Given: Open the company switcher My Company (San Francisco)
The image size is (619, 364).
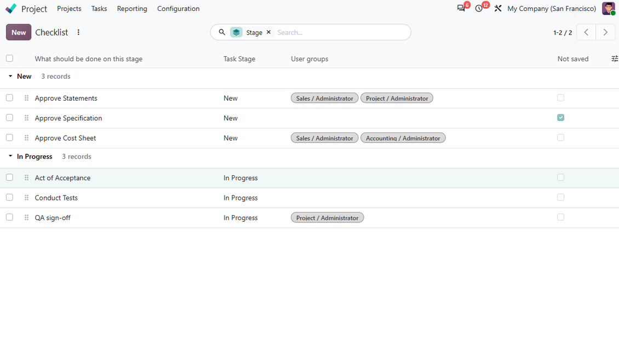Looking at the screenshot, I should [x=552, y=8].
